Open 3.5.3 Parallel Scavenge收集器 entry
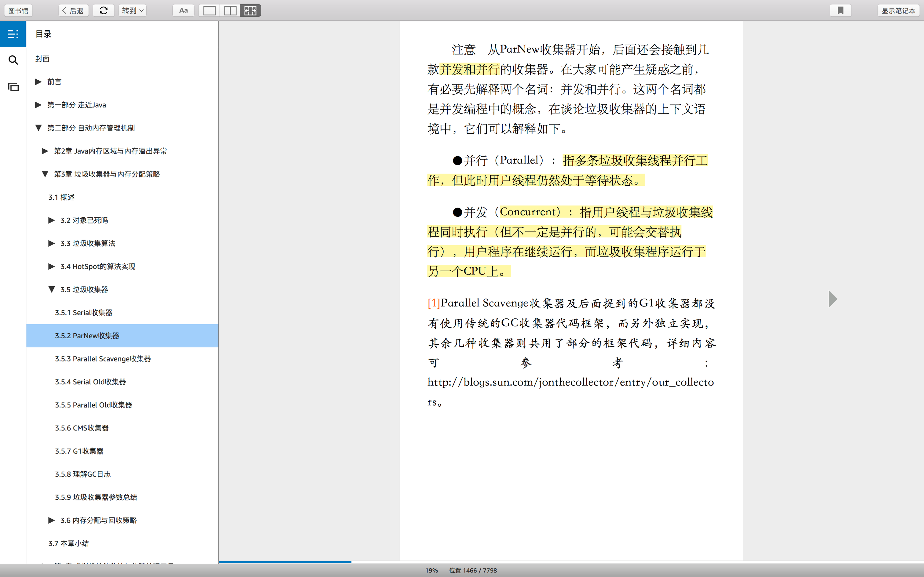The width and height of the screenshot is (924, 577). click(x=103, y=359)
